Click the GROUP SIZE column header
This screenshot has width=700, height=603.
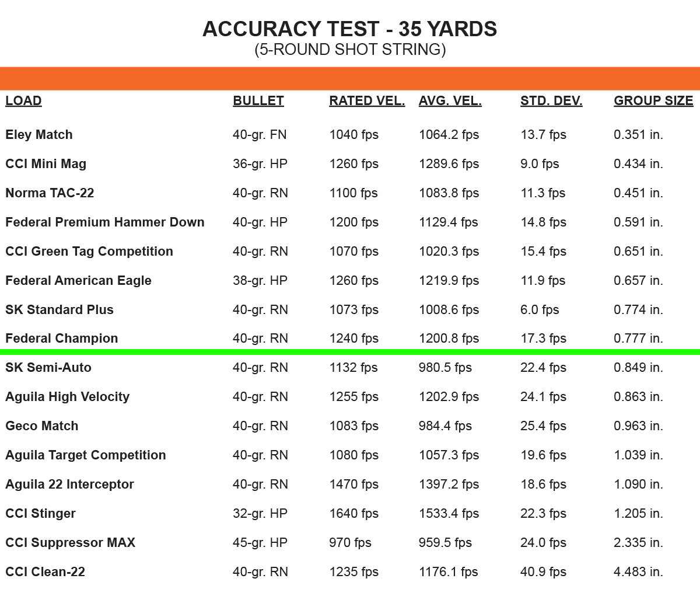653,101
